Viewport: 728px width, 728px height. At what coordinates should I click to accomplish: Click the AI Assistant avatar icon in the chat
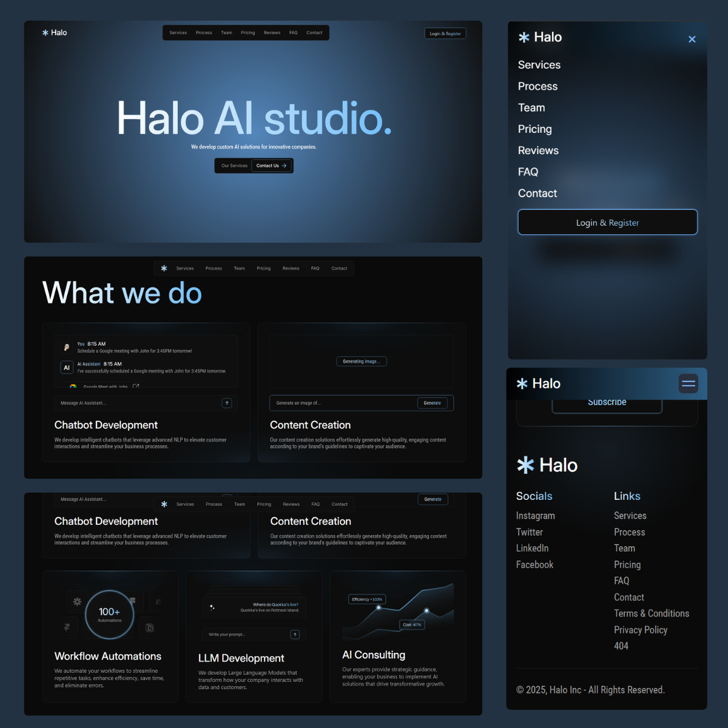click(67, 368)
